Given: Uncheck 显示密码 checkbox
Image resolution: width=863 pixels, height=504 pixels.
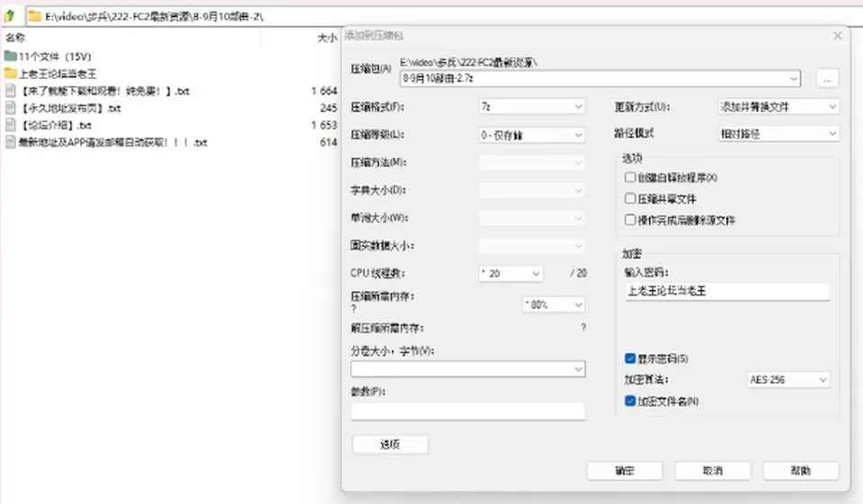Looking at the screenshot, I should pos(630,358).
